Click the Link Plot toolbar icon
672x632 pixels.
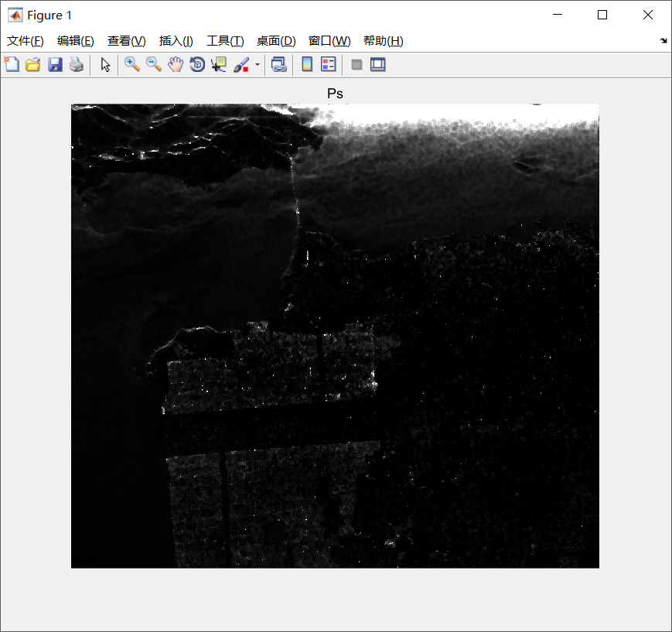click(278, 64)
